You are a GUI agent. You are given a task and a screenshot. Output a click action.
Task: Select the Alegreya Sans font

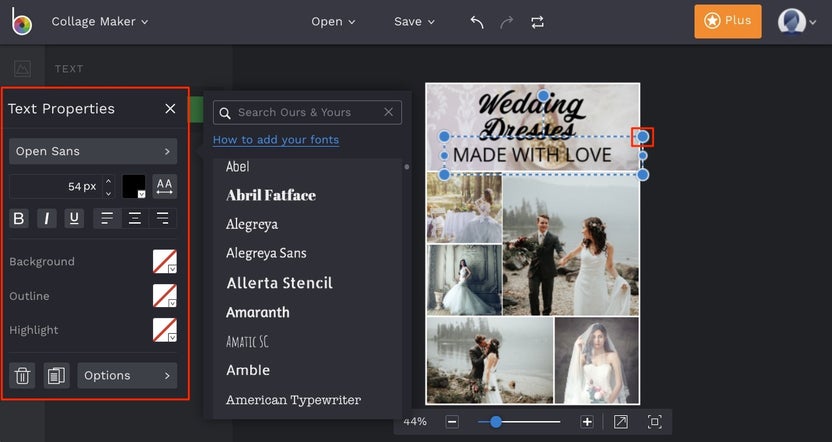[x=266, y=253]
